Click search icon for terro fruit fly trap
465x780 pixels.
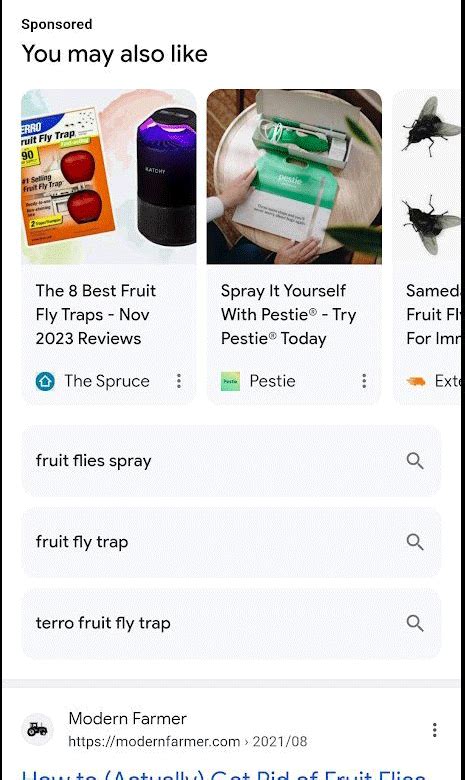click(x=415, y=623)
